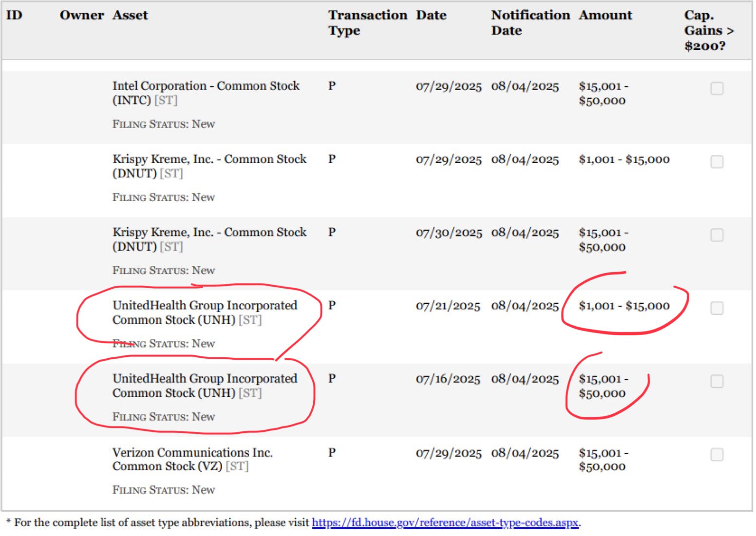This screenshot has width=756, height=536.
Task: Select the 07/16/2025 transaction date
Action: pos(448,379)
